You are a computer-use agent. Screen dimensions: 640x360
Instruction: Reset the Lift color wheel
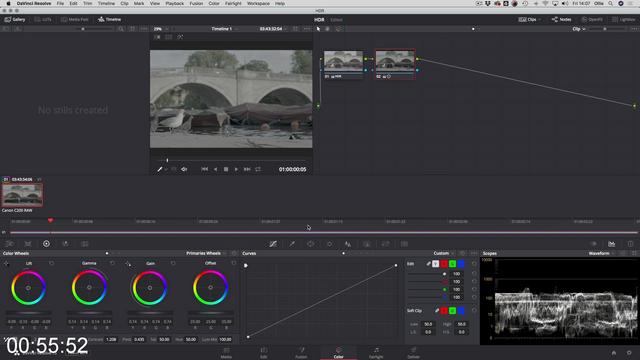(51, 263)
